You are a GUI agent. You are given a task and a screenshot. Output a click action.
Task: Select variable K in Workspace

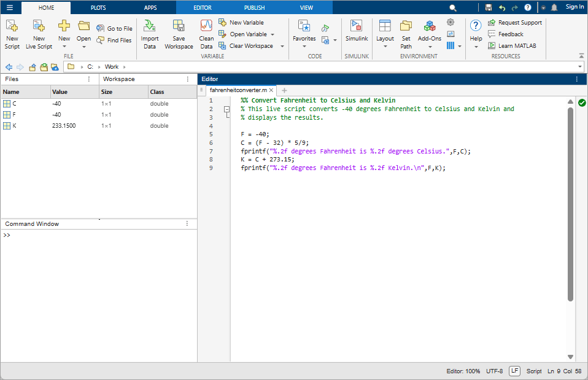click(99, 126)
